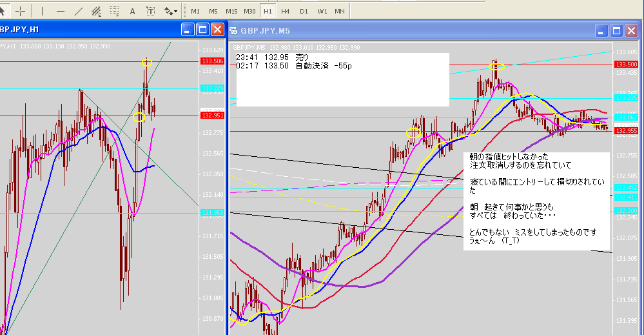The image size is (644, 335).
Task: Click the trade note line '02:17 133.50 自動決済 -55p'
Action: click(x=294, y=66)
